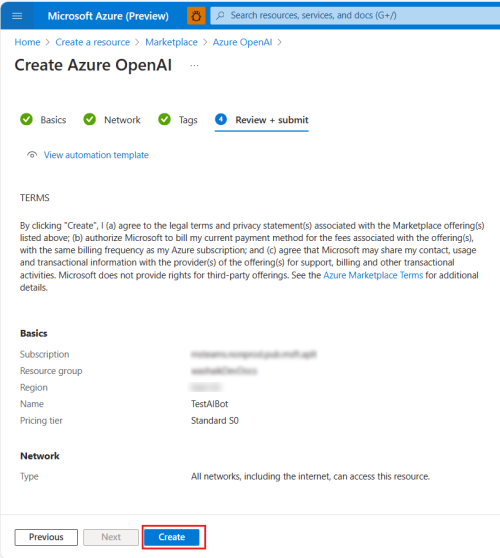Viewport: 500px width, 558px height.
Task: Open the Create a resource breadcrumb
Action: tap(93, 42)
